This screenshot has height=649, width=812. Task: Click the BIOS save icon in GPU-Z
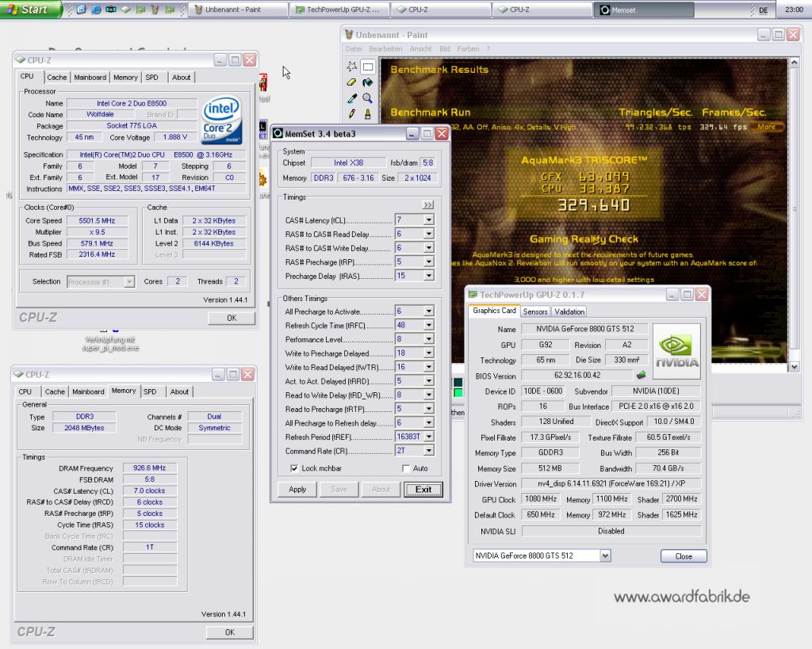(x=641, y=375)
